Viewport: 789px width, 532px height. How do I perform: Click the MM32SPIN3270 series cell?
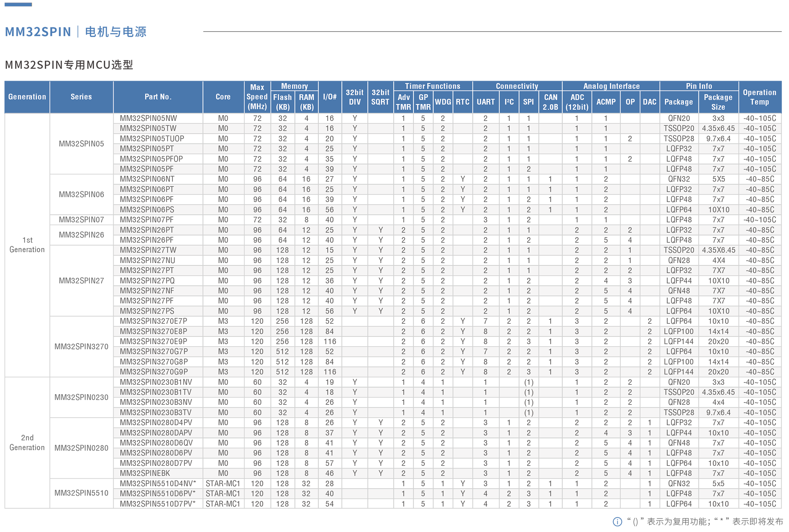pos(81,346)
